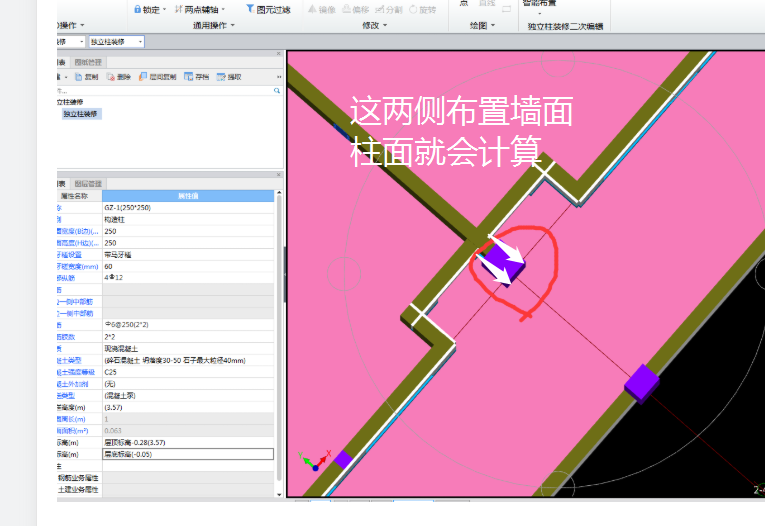Click the 现浇混凝土 material cell

[x=188, y=348]
